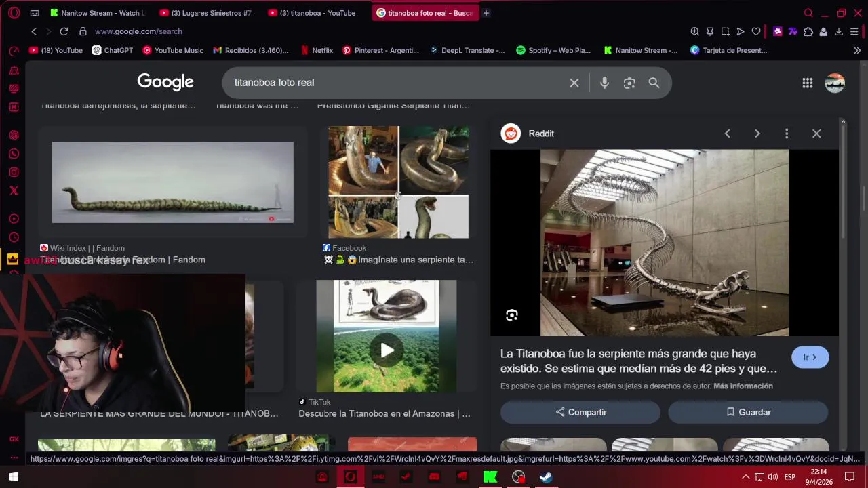Open the Windows Start menu
The width and height of the screenshot is (868, 488).
tap(13, 477)
